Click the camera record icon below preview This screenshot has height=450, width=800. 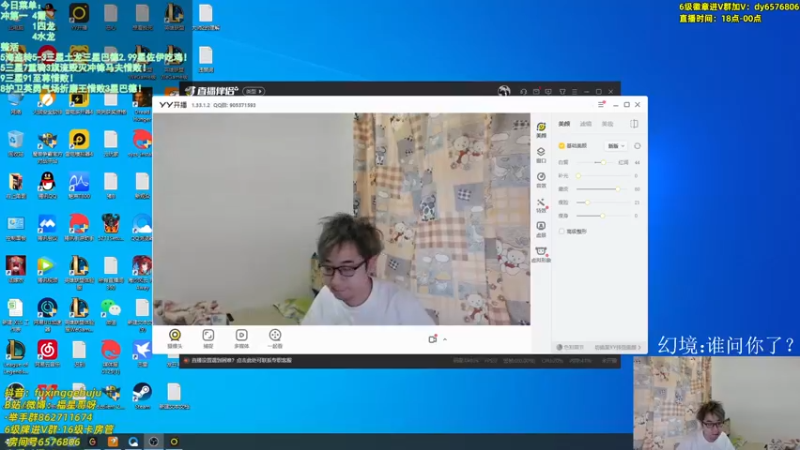click(433, 339)
